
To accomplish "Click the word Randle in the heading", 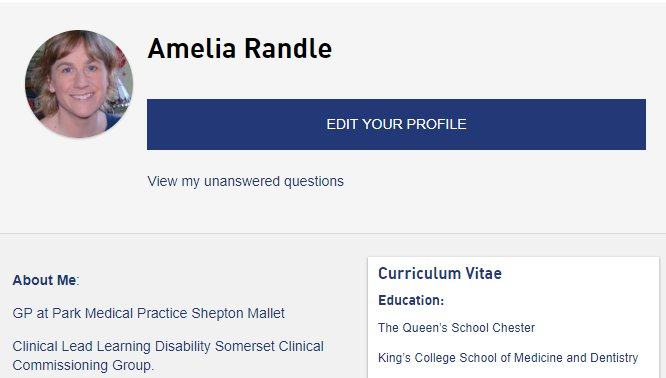I will [x=288, y=48].
